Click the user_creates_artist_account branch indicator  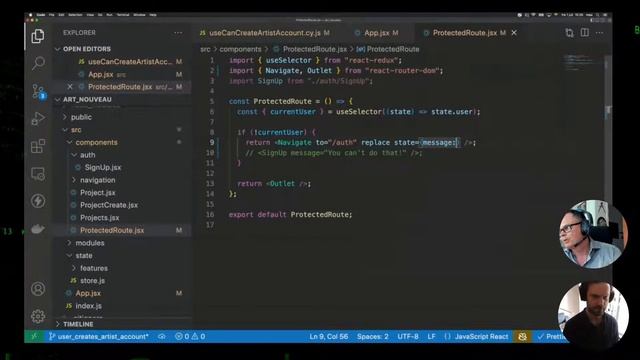coord(99,336)
